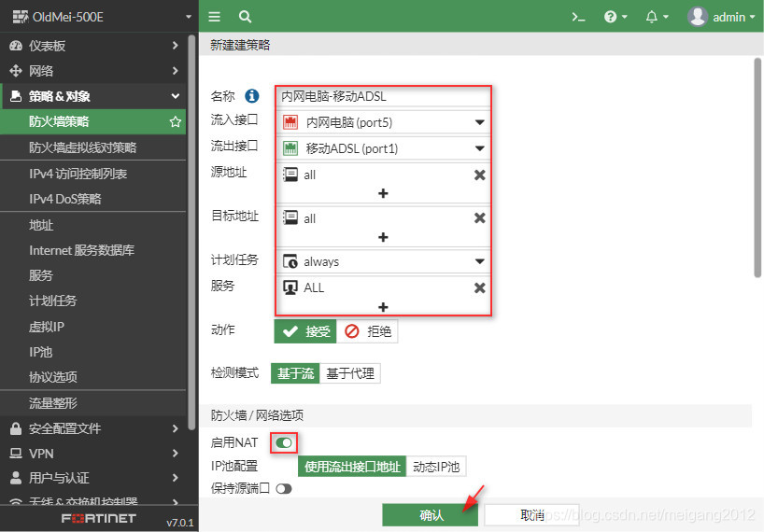Open 地址 menu item
The height and width of the screenshot is (532, 764).
click(x=92, y=225)
